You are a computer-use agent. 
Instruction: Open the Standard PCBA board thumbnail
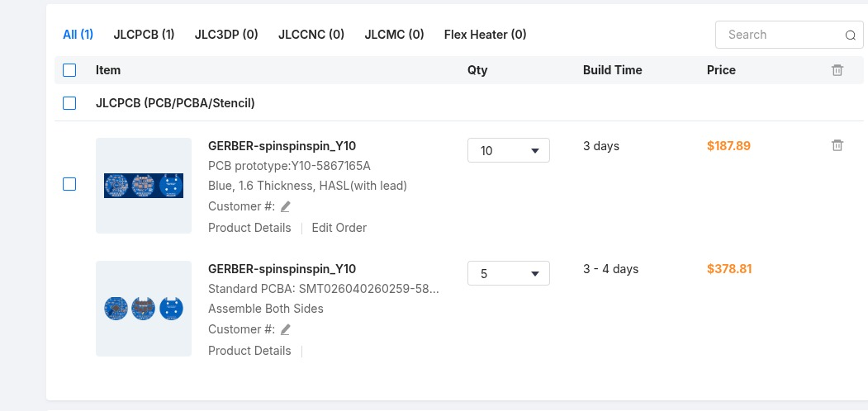coord(144,309)
